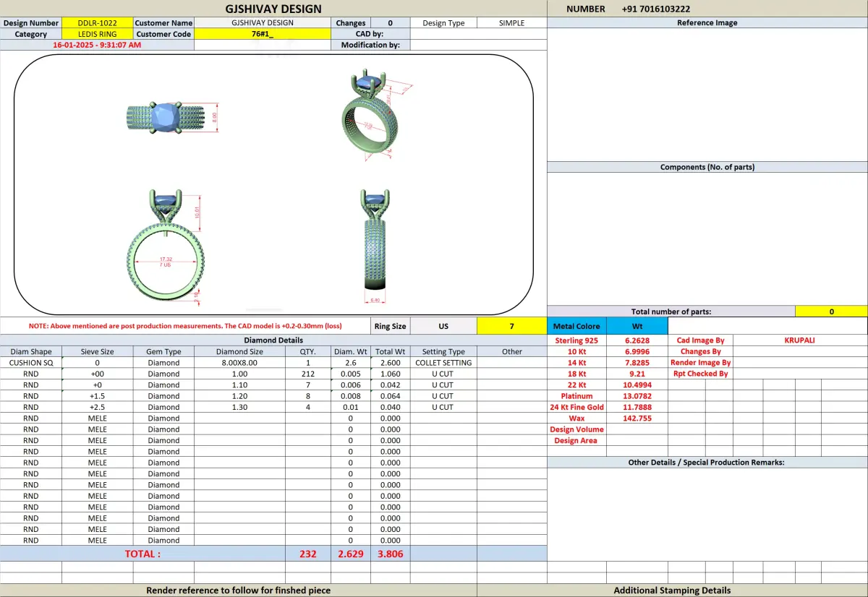Select the COLLET SETTING cell
This screenshot has height=597, width=868.
pos(443,363)
